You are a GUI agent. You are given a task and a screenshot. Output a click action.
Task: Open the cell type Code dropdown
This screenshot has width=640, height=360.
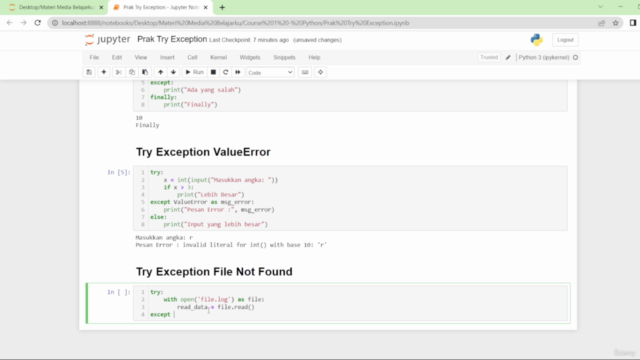pyautogui.click(x=270, y=73)
